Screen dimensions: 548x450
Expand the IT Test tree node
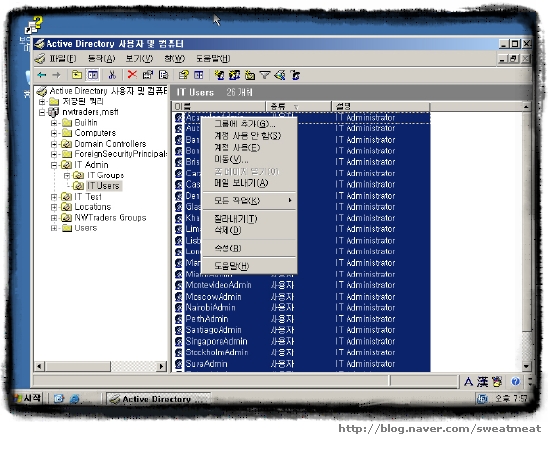click(54, 197)
